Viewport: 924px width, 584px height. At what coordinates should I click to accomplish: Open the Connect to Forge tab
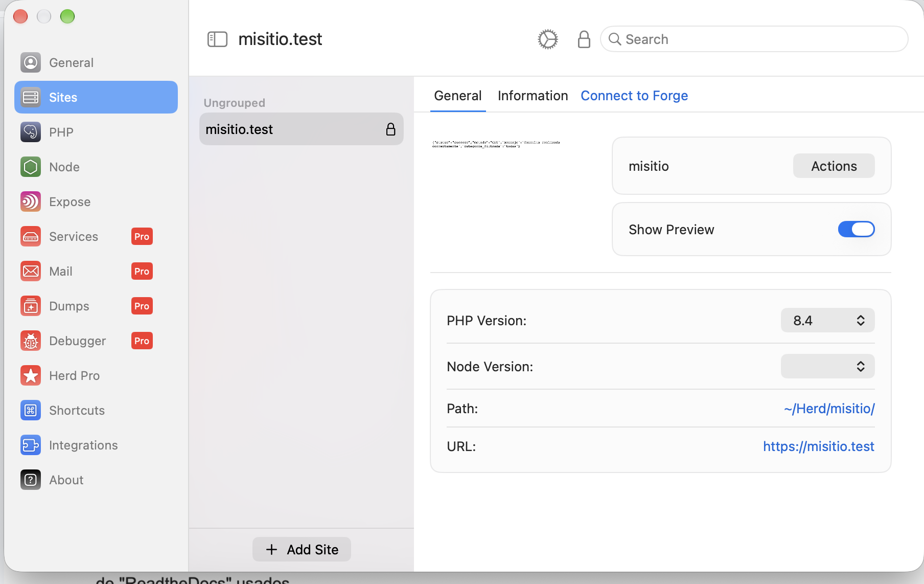click(634, 96)
